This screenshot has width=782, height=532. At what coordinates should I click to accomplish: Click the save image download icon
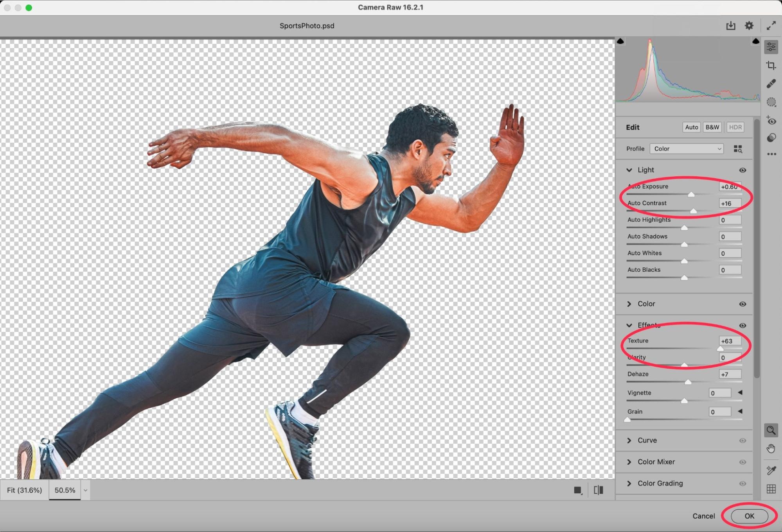[x=730, y=26]
